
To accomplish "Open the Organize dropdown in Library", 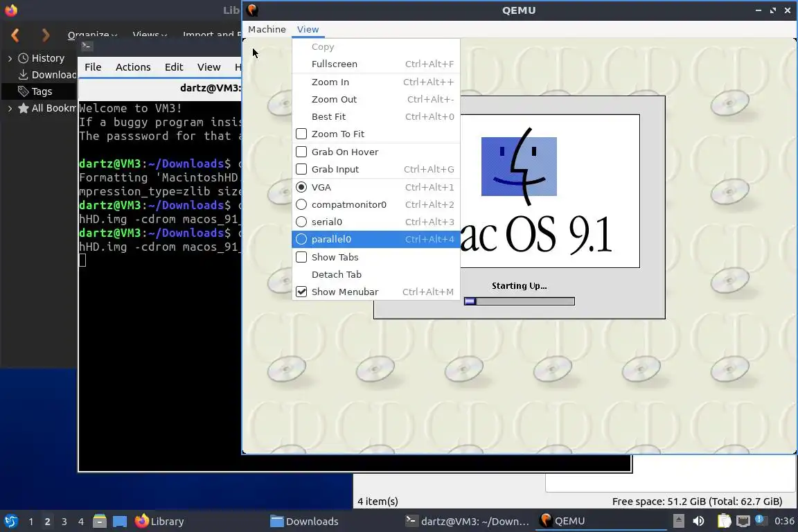I will tap(92, 35).
